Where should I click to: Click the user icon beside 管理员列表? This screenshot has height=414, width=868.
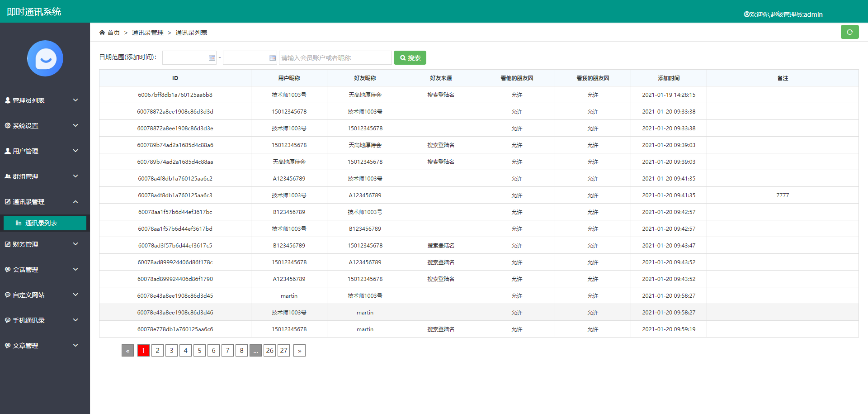7,100
